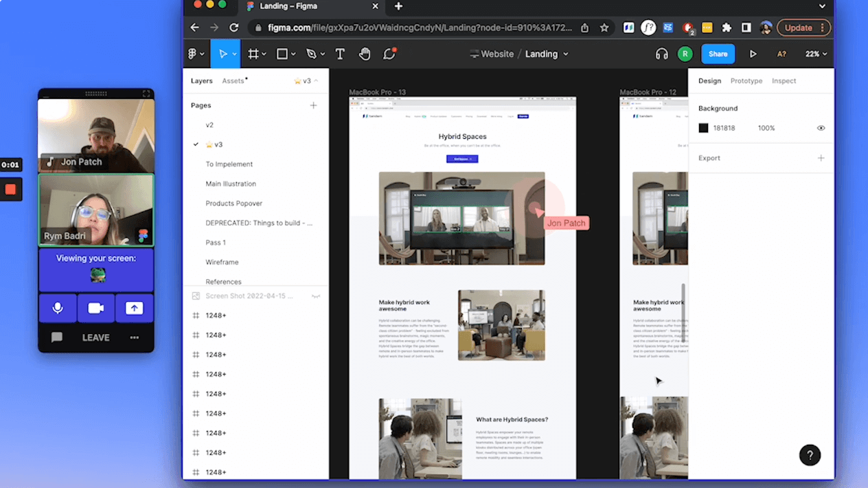Toggle microphone in call widget
868x488 pixels.
[58, 309]
